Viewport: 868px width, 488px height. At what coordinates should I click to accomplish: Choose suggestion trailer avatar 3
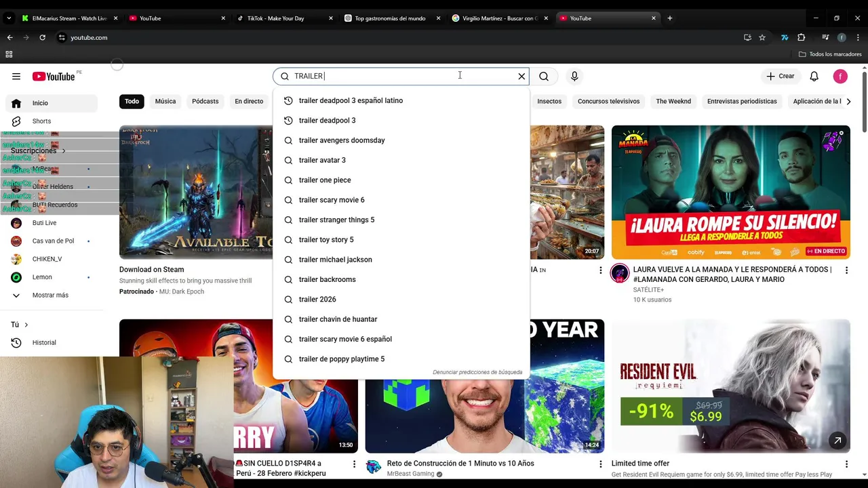click(401, 161)
